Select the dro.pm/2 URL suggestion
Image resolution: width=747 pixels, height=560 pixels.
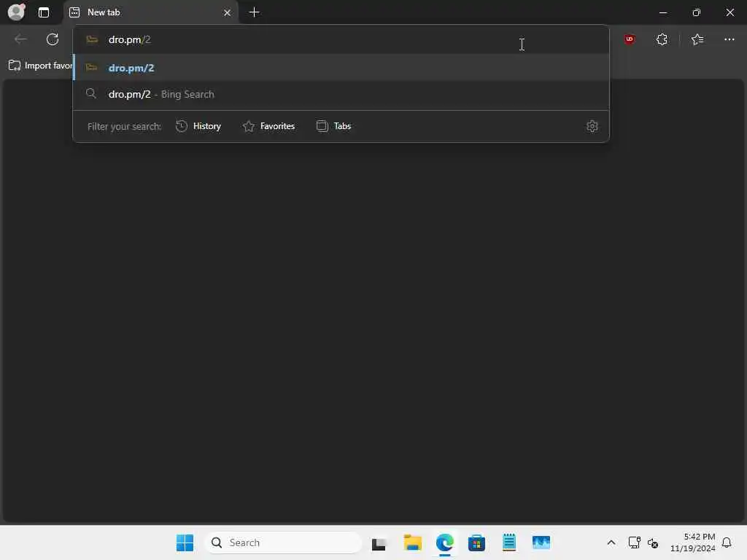pyautogui.click(x=341, y=68)
